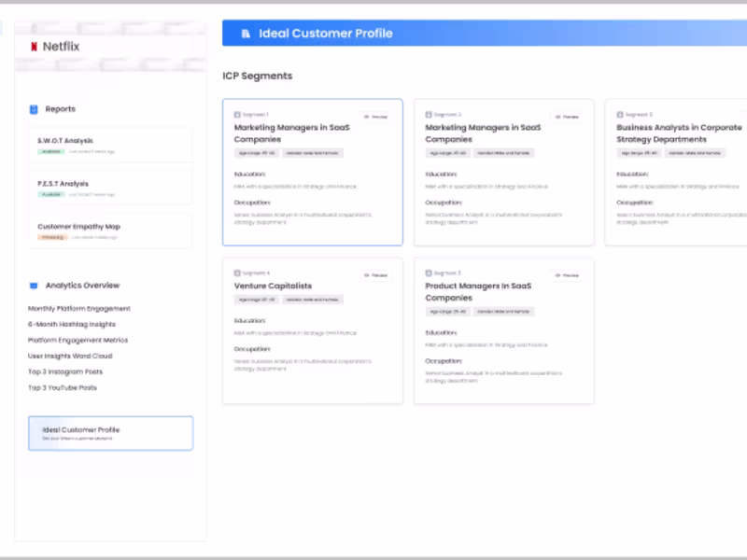This screenshot has height=560, width=747.
Task: Click the Reports heading text
Action: pyautogui.click(x=61, y=109)
